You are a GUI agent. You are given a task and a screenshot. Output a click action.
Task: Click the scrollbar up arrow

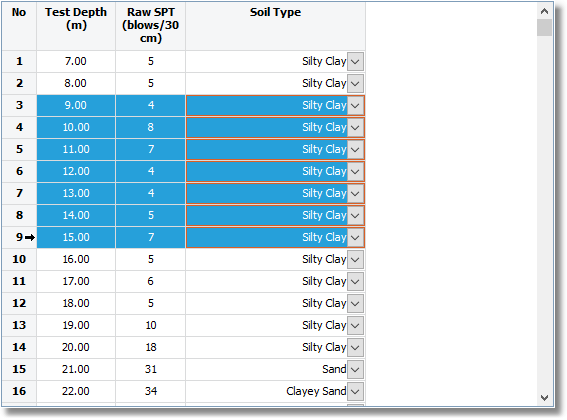(x=544, y=11)
